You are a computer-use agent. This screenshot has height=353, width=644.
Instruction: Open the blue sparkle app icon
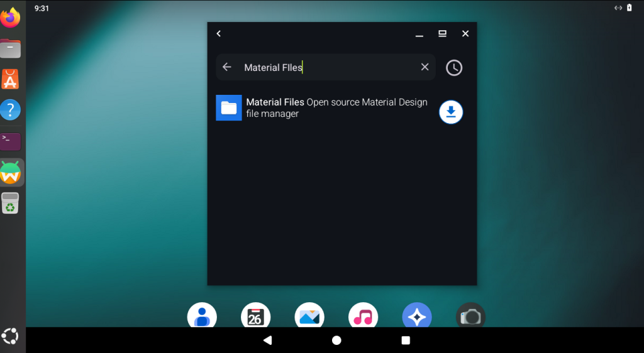417,316
